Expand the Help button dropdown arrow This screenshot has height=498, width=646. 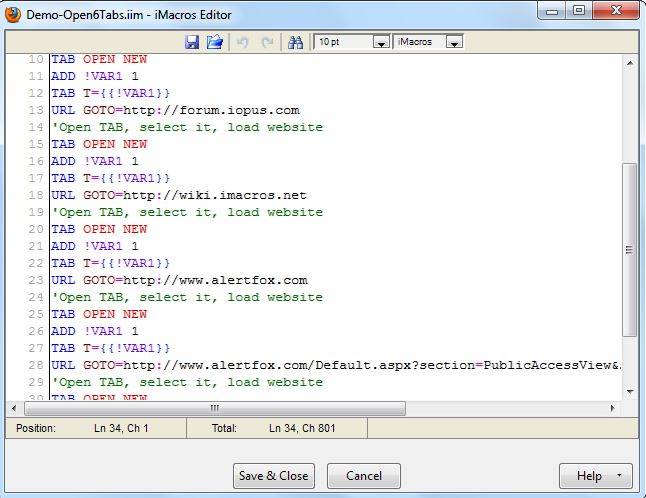click(619, 475)
